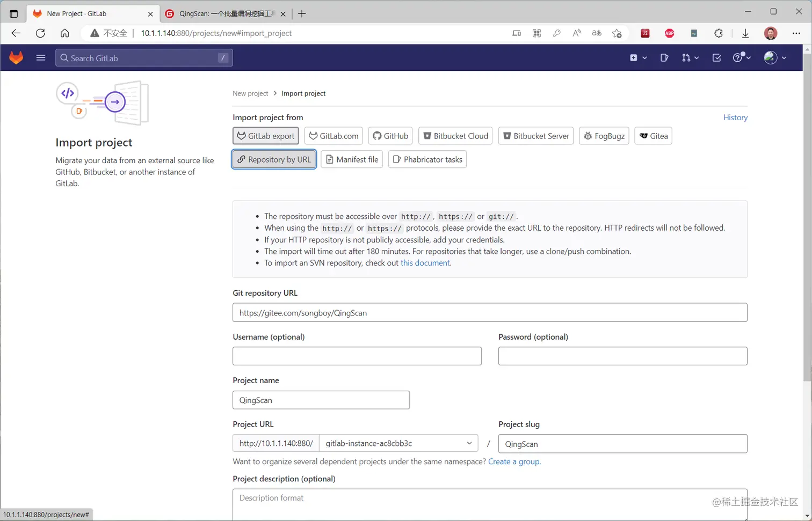812x521 pixels.
Task: Open the split screen icon in address bar
Action: tap(517, 33)
